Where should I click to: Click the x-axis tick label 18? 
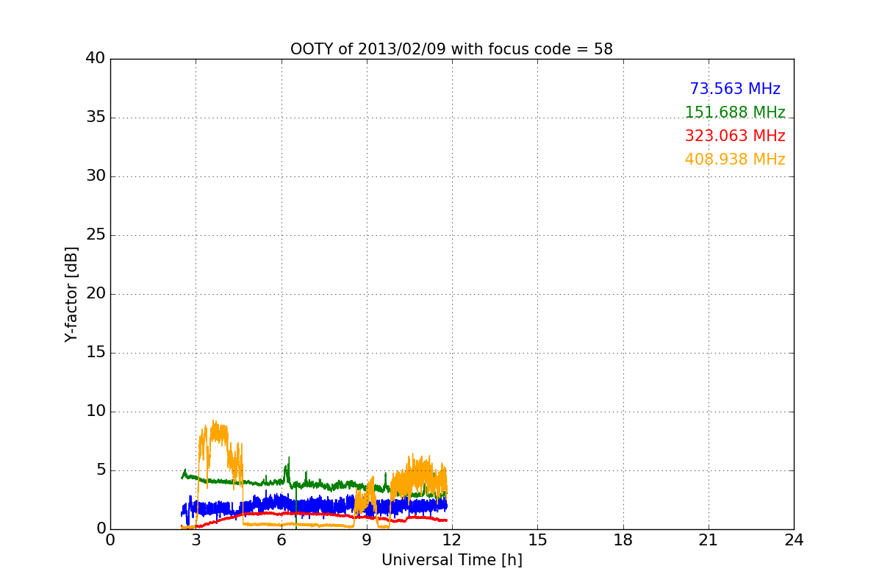pyautogui.click(x=623, y=540)
